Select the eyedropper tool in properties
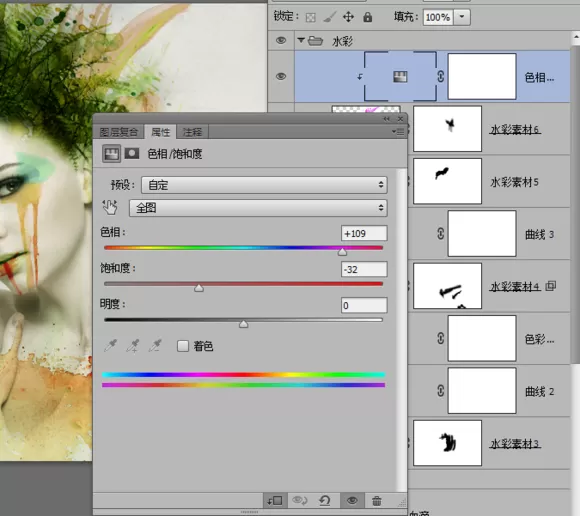 [x=110, y=346]
